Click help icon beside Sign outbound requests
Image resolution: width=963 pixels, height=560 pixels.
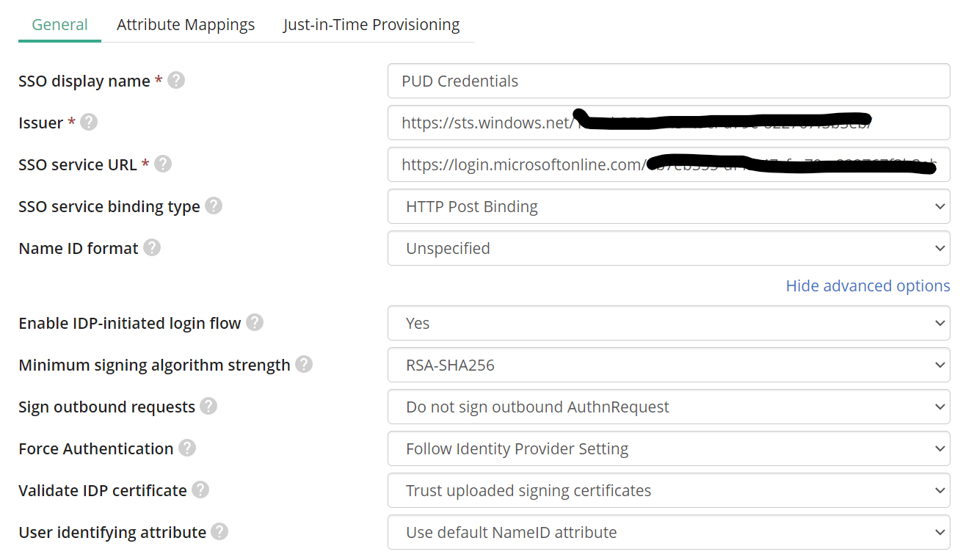coord(208,406)
